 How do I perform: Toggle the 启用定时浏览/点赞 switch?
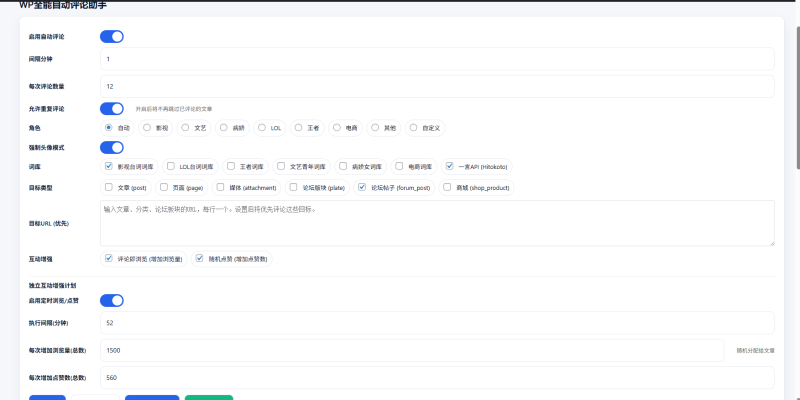pyautogui.click(x=111, y=300)
